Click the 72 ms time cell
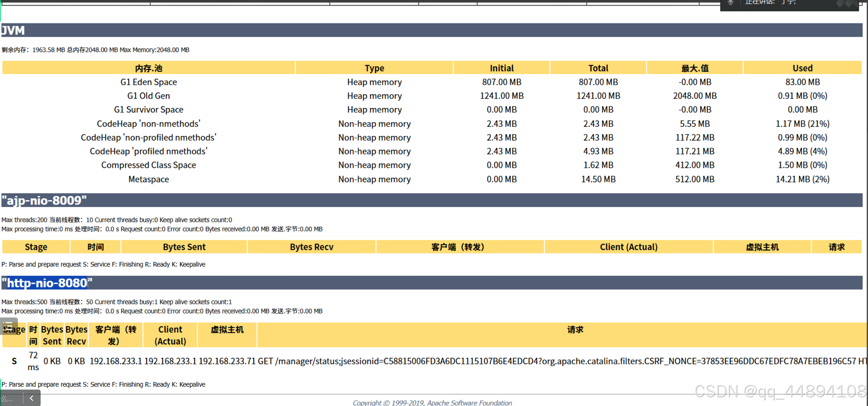868x406 pixels. 33,361
